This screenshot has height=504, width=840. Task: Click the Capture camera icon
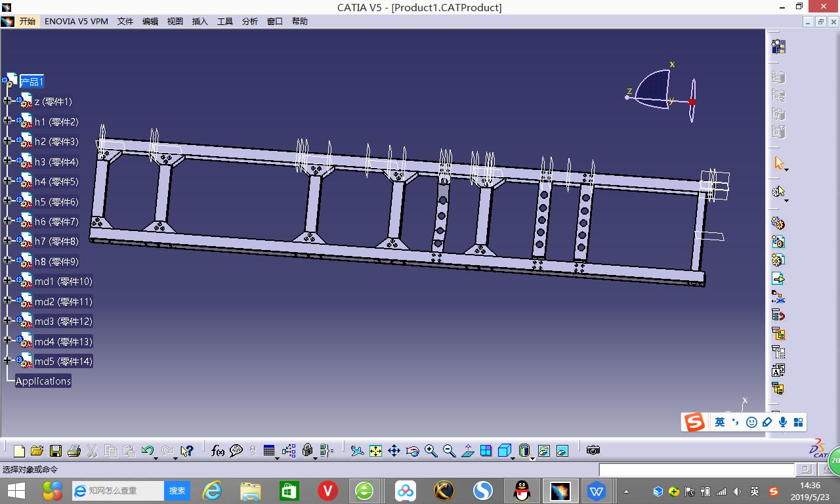[593, 450]
